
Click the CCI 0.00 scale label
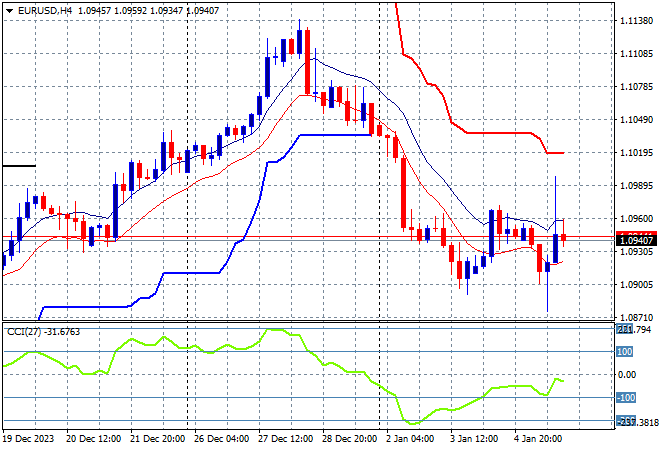[627, 375]
